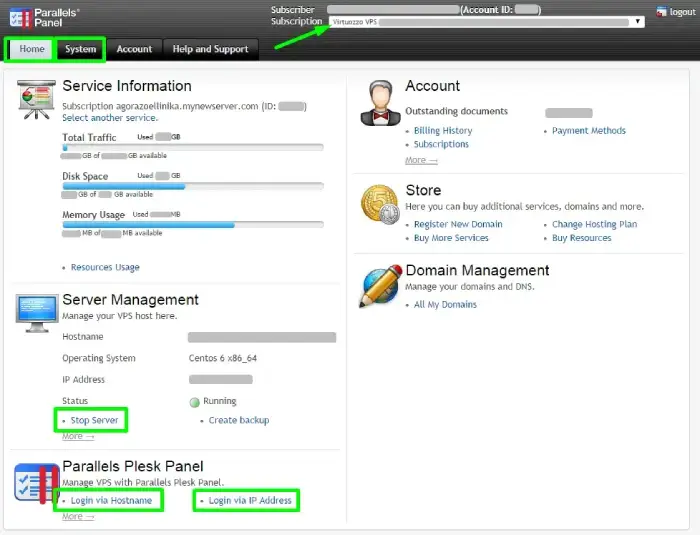This screenshot has height=535, width=700.
Task: Click the Domain Management heading
Action: [477, 270]
